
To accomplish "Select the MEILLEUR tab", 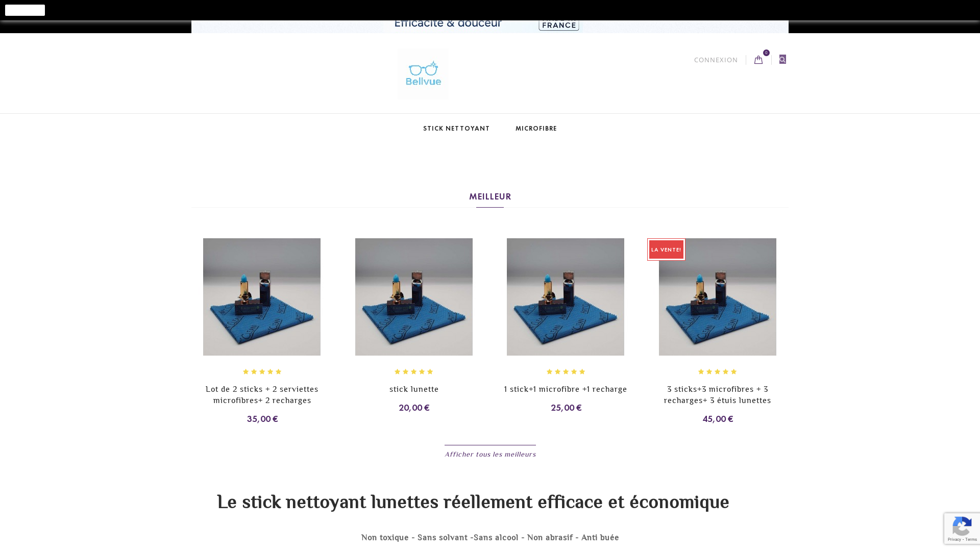I will tap(490, 196).
